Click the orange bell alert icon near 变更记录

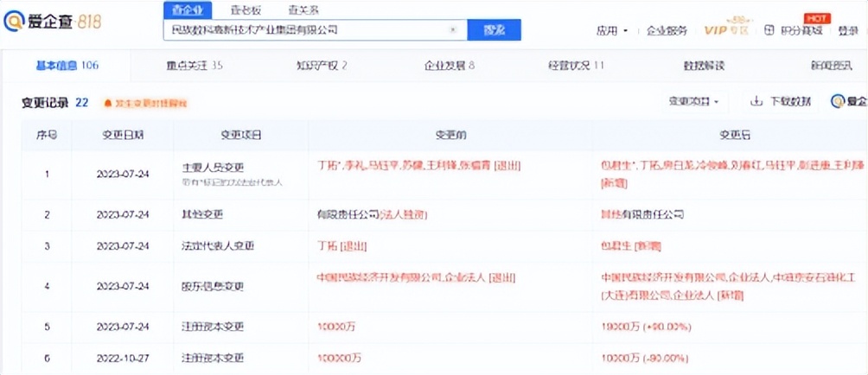tap(109, 103)
